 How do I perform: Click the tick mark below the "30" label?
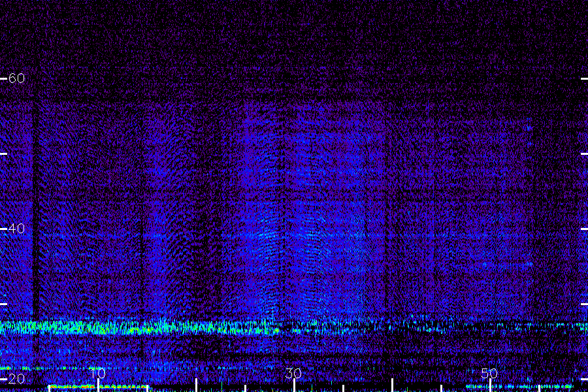(294, 385)
